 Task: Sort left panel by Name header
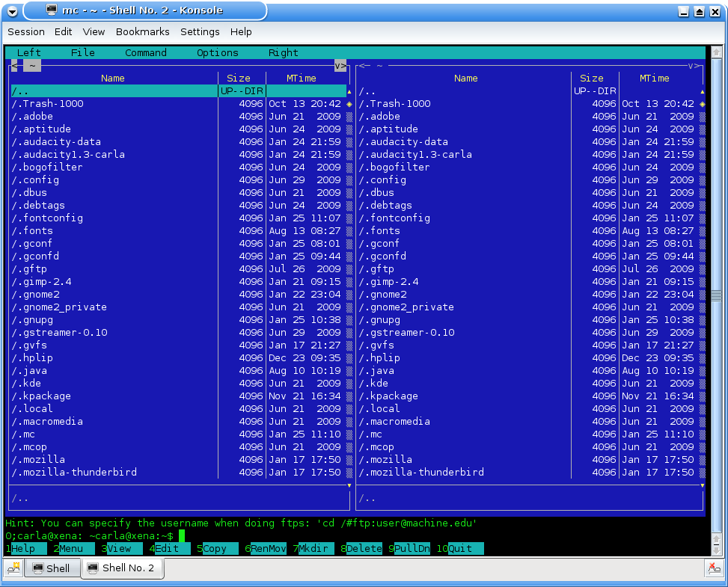[x=113, y=78]
